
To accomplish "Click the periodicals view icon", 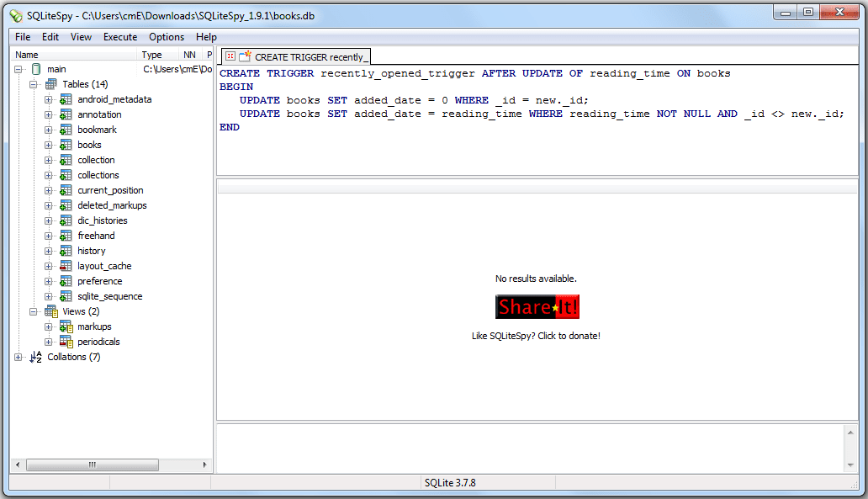I will point(66,342).
